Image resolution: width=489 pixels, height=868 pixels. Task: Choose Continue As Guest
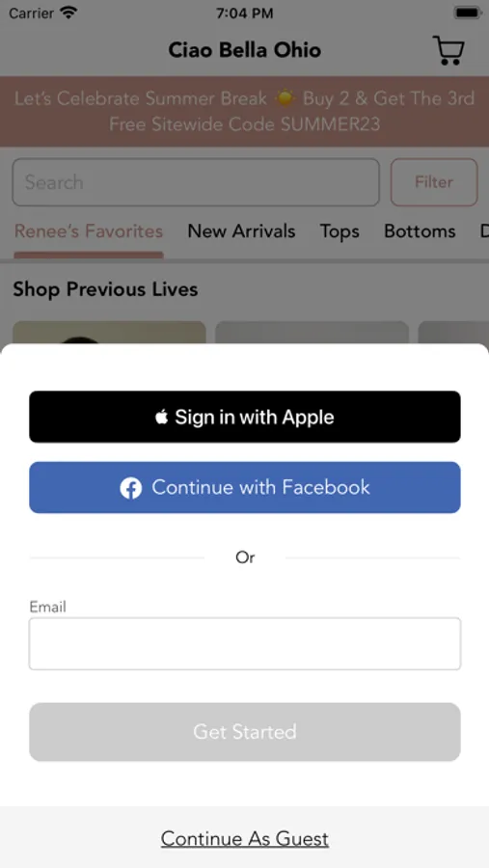pos(245,839)
